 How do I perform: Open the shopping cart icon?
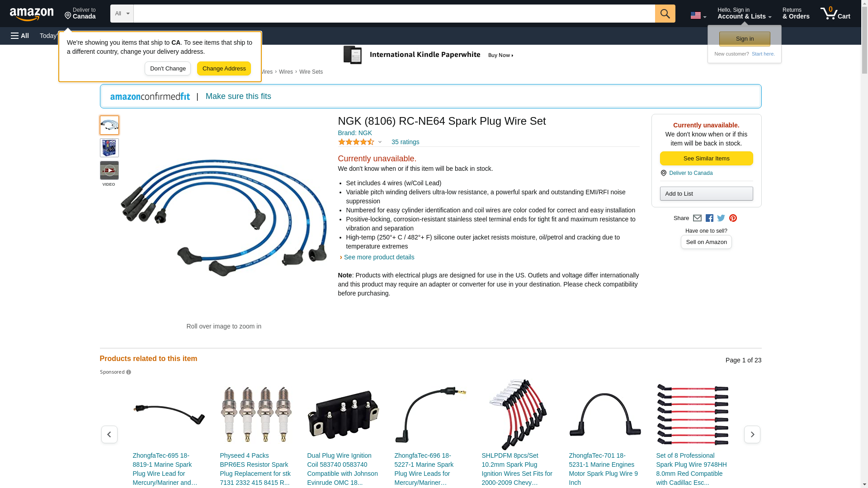tap(835, 14)
